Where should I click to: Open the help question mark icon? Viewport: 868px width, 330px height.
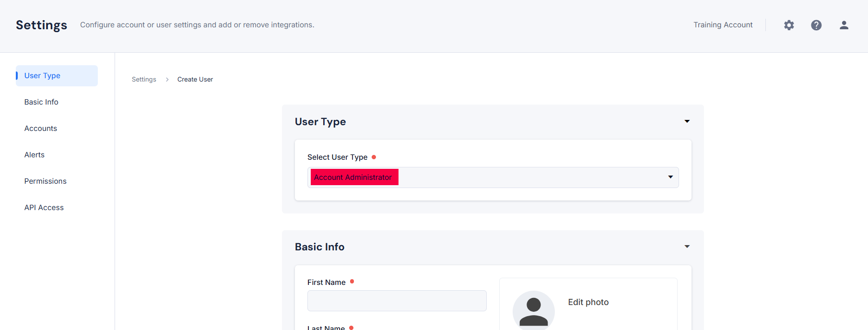click(x=816, y=25)
